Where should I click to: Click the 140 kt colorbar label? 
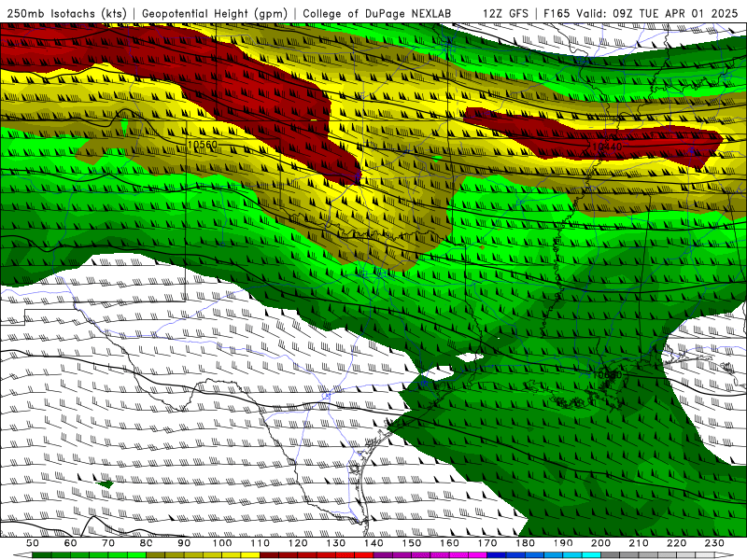373,543
